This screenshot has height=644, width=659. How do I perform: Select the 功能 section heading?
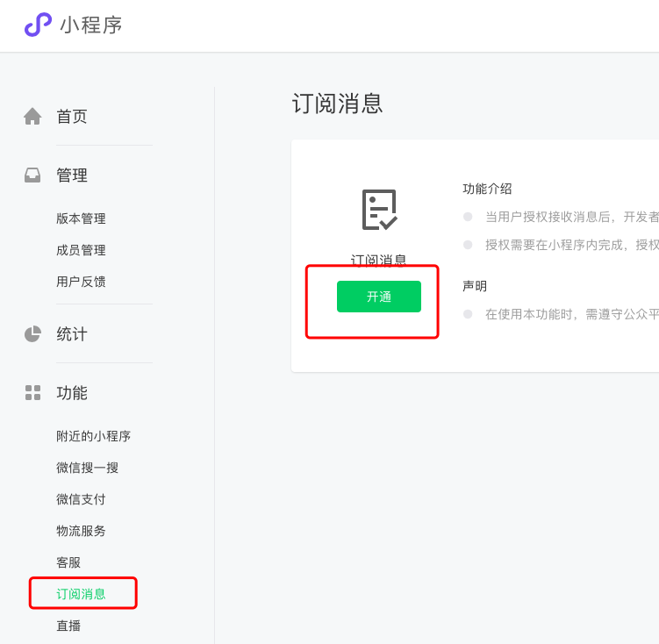(72, 393)
